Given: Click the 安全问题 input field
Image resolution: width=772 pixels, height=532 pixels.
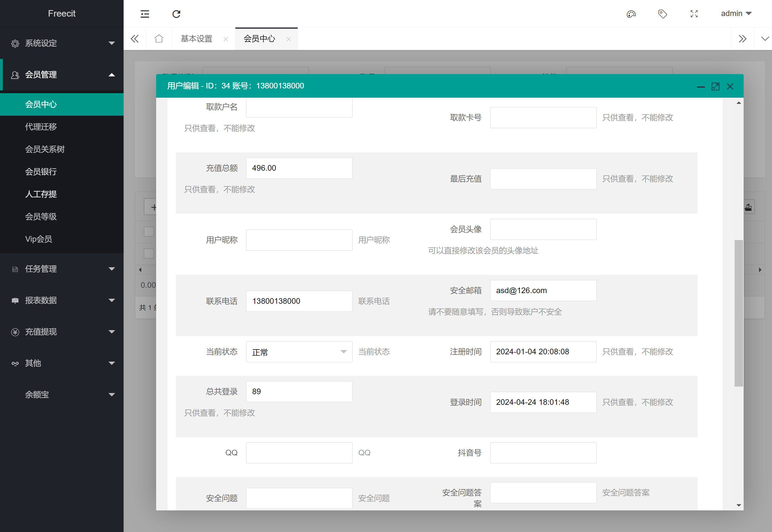Looking at the screenshot, I should click(x=299, y=498).
